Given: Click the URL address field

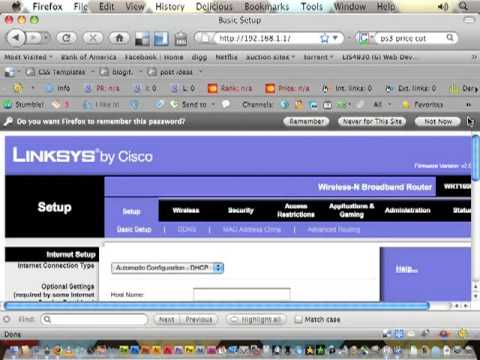Looking at the screenshot, I should (267, 38).
